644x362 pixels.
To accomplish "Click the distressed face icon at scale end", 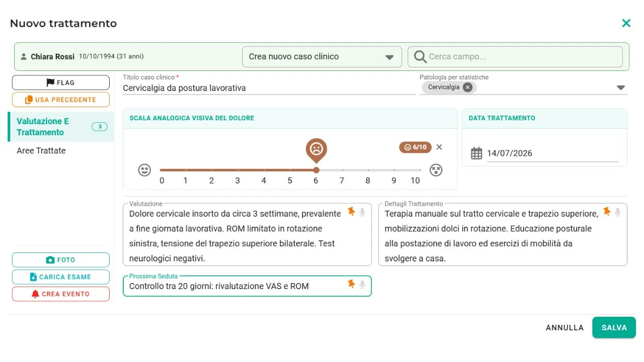I will [436, 170].
